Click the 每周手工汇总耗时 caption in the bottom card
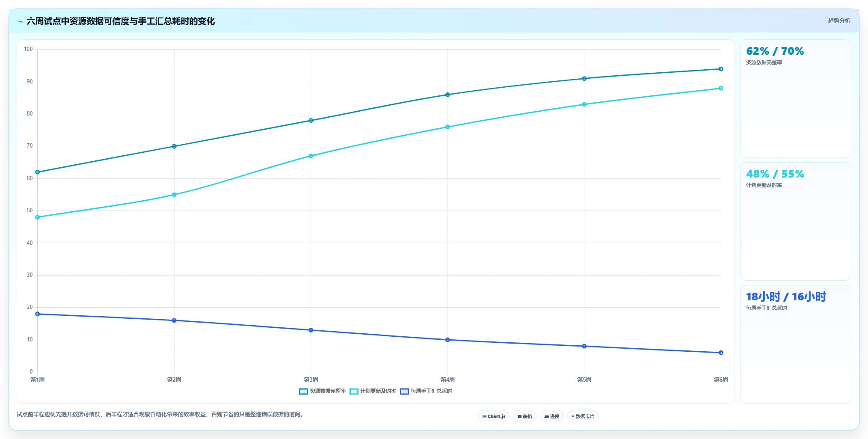The image size is (868, 439). pyautogui.click(x=767, y=308)
